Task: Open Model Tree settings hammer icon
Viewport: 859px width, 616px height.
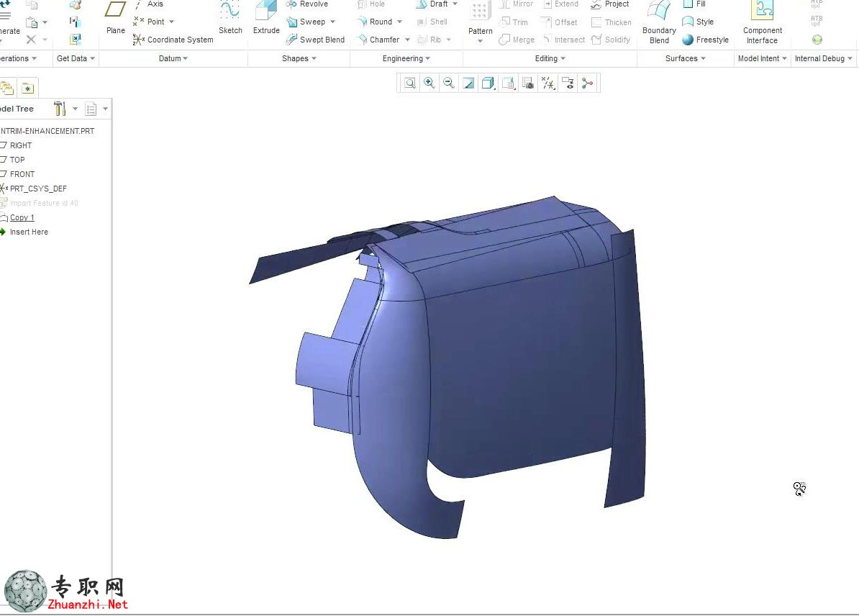Action: (60, 109)
